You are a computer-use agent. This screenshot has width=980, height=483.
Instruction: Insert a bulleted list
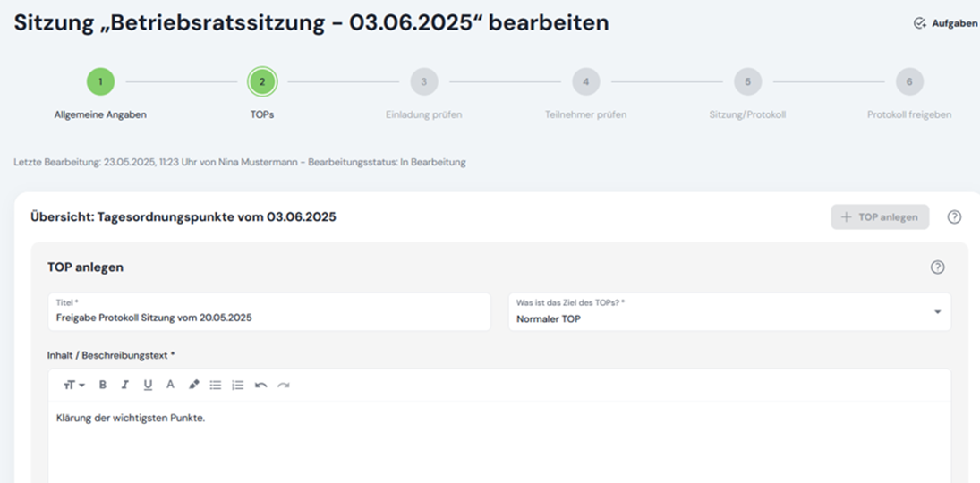tap(216, 385)
